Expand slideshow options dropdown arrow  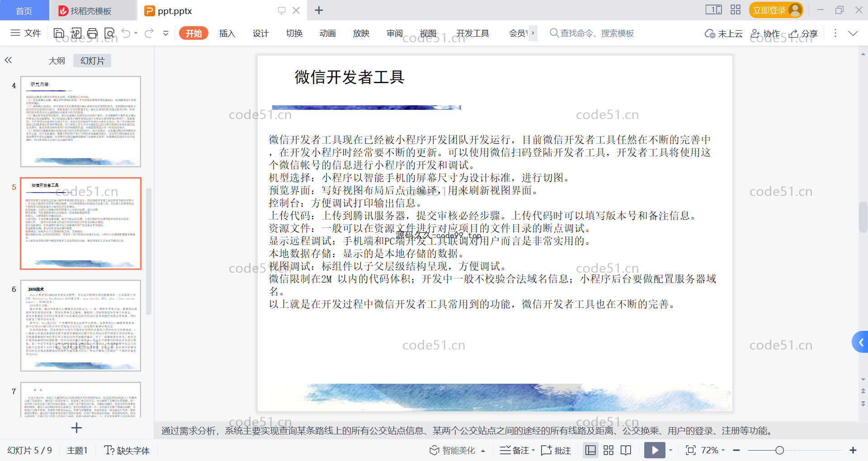pyautogui.click(x=671, y=450)
